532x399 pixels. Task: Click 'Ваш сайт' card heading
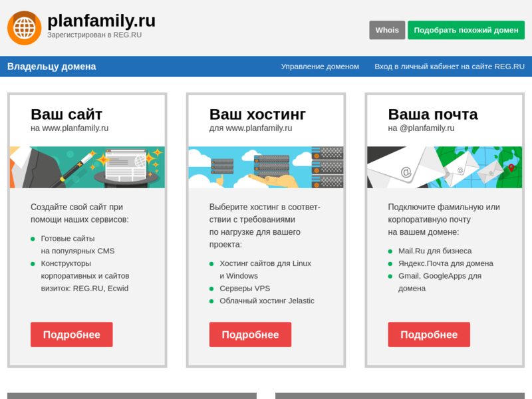pyautogui.click(x=66, y=114)
